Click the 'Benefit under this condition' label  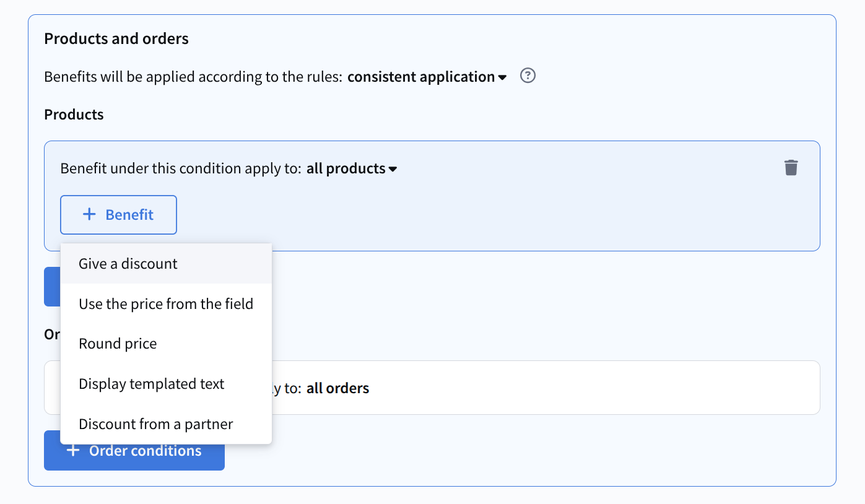(181, 168)
